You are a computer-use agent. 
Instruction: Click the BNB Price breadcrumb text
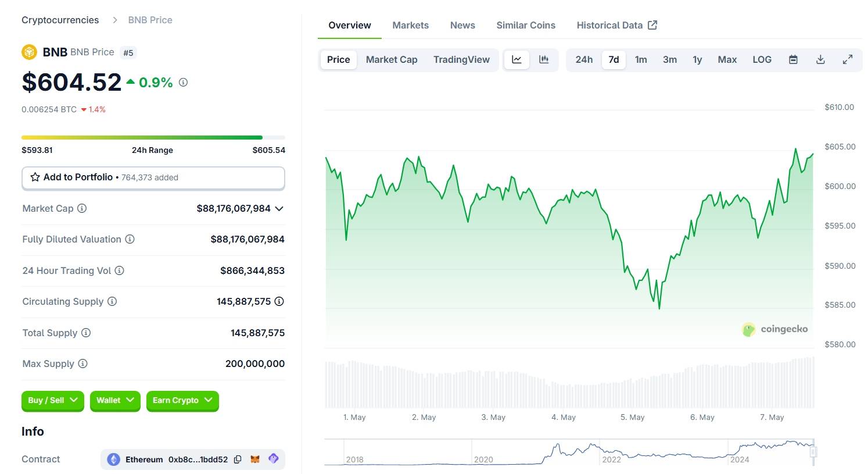150,20
